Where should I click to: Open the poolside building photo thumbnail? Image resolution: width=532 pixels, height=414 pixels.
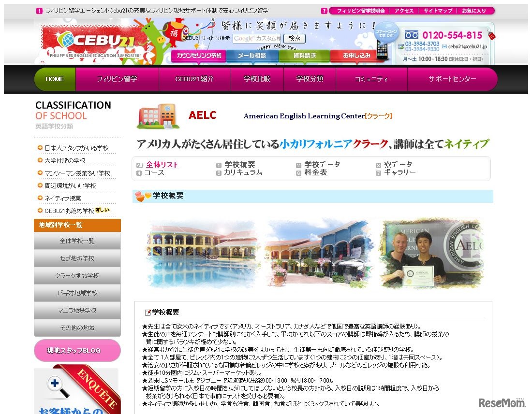coord(202,255)
